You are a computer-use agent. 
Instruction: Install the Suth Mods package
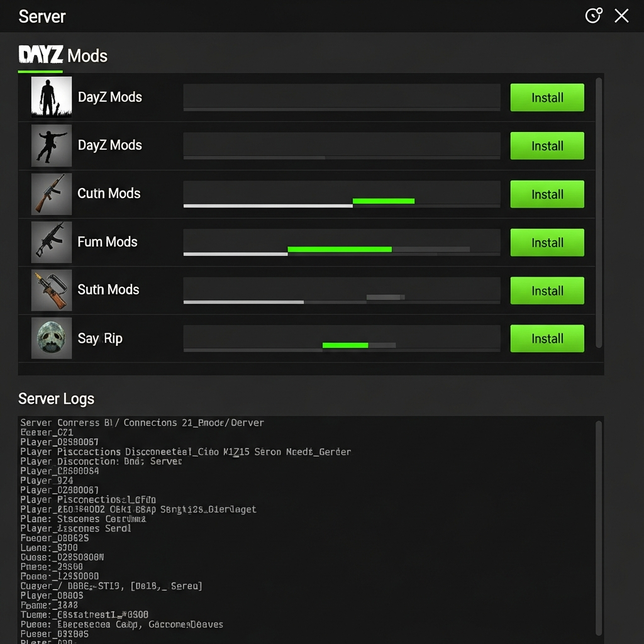547,290
